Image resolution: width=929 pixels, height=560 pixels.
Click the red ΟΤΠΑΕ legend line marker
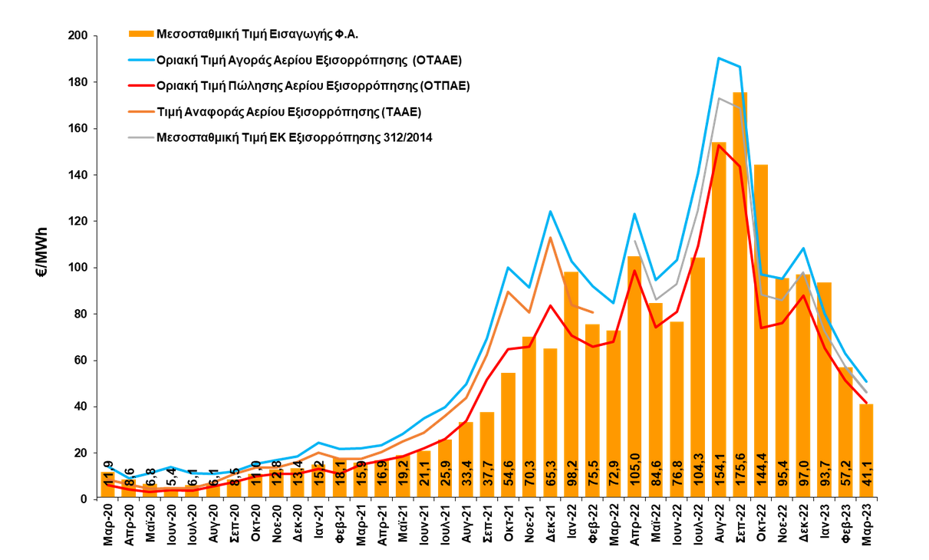pos(140,86)
